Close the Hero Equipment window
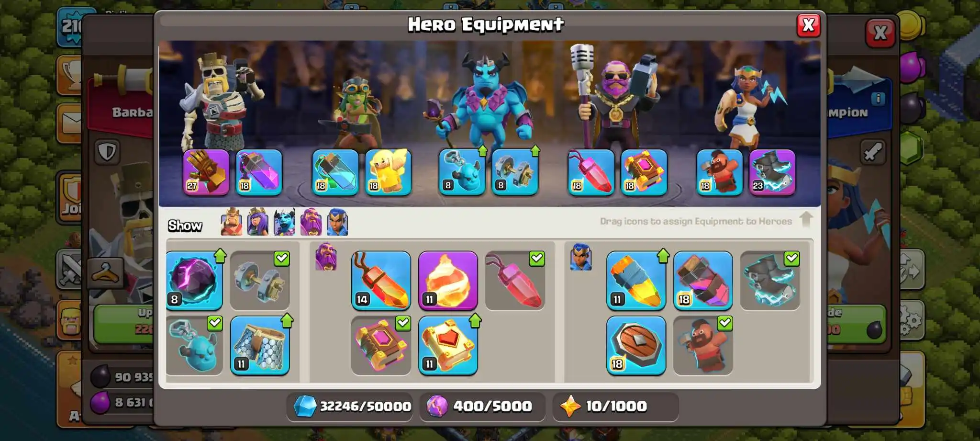Viewport: 980px width, 441px height. pos(808,25)
